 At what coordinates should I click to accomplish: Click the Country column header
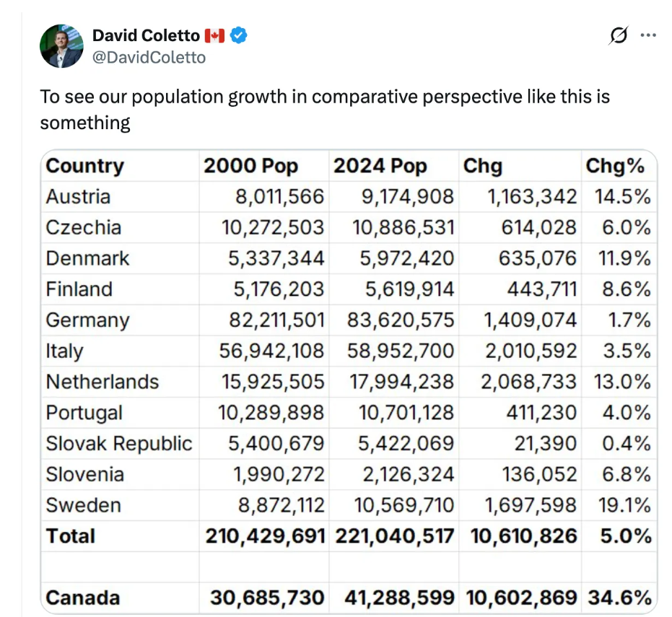(84, 166)
